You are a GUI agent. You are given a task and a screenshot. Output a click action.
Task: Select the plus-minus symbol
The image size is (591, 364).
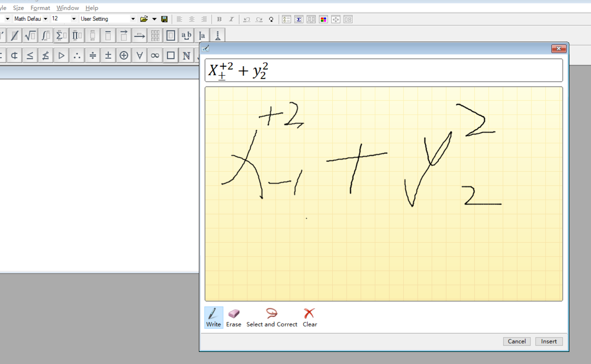coord(108,55)
